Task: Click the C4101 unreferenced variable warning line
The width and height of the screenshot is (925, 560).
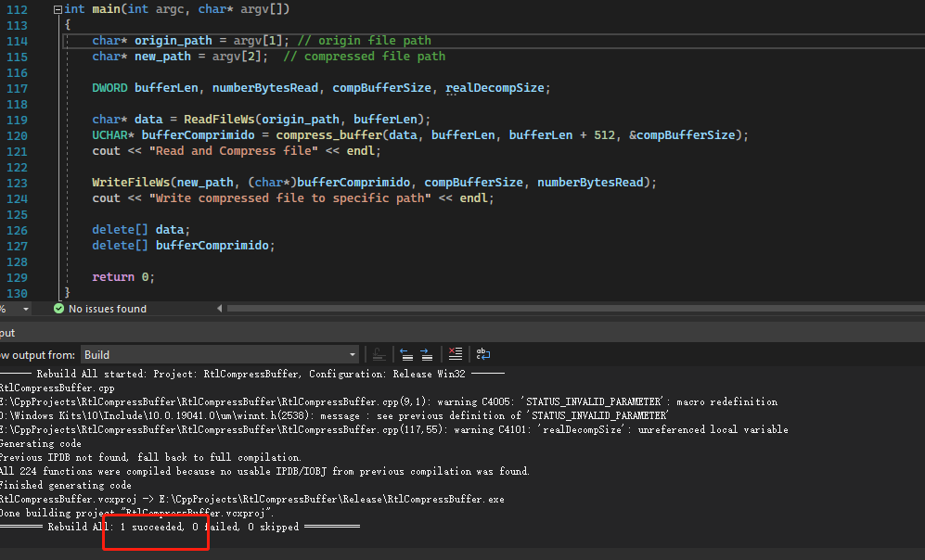Action: 394,429
